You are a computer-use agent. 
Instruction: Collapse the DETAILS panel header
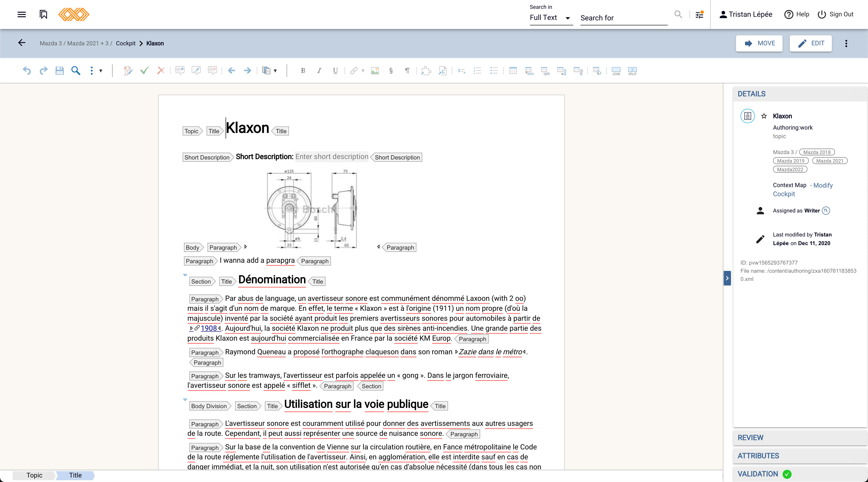(x=800, y=94)
